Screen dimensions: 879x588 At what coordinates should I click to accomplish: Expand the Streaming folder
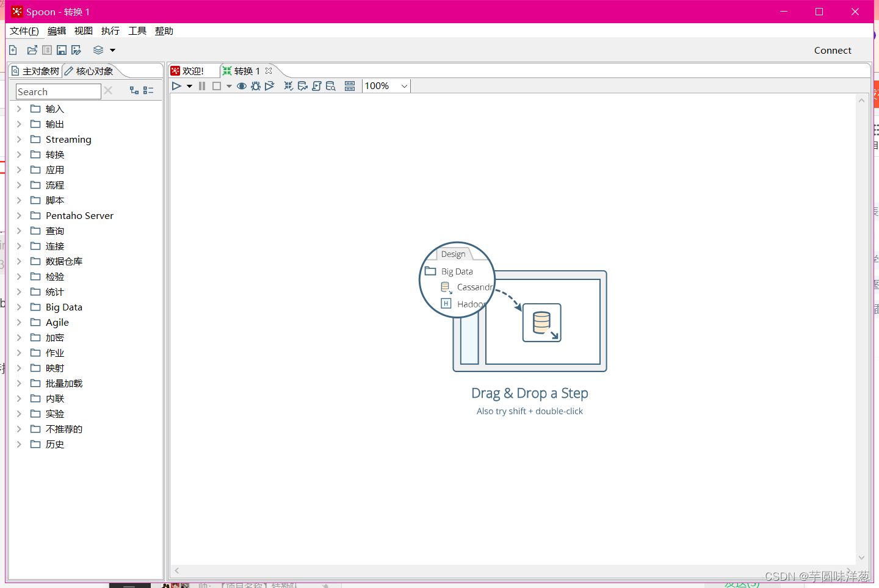(19, 139)
